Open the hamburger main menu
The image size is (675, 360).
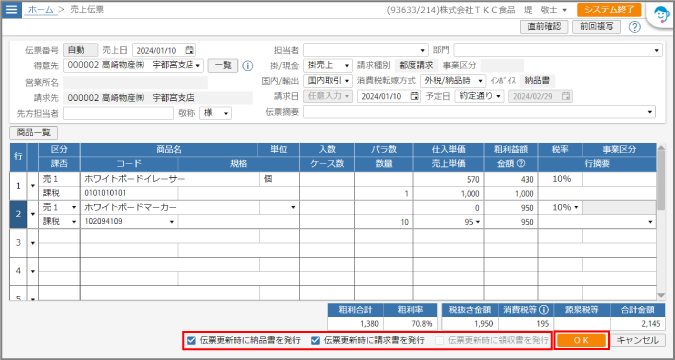tap(11, 9)
